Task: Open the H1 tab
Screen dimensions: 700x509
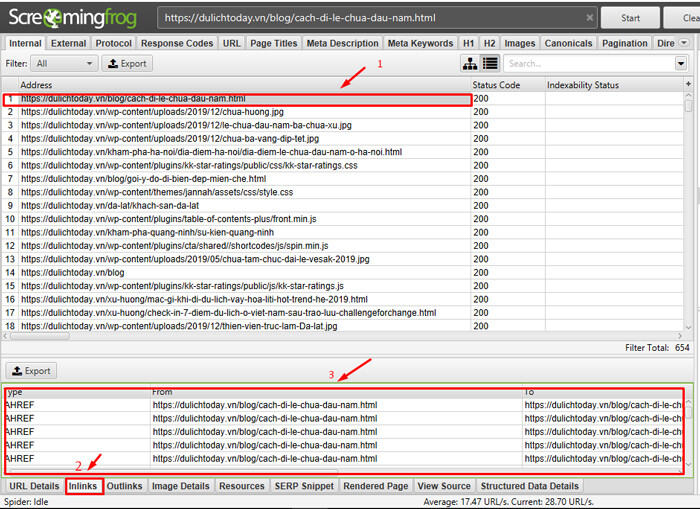Action: tap(468, 43)
